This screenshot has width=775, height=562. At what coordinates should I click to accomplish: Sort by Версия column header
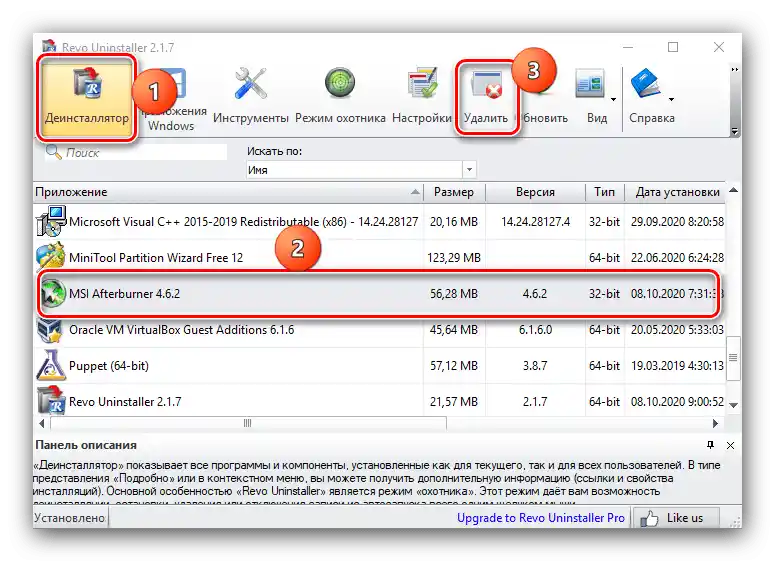click(535, 192)
